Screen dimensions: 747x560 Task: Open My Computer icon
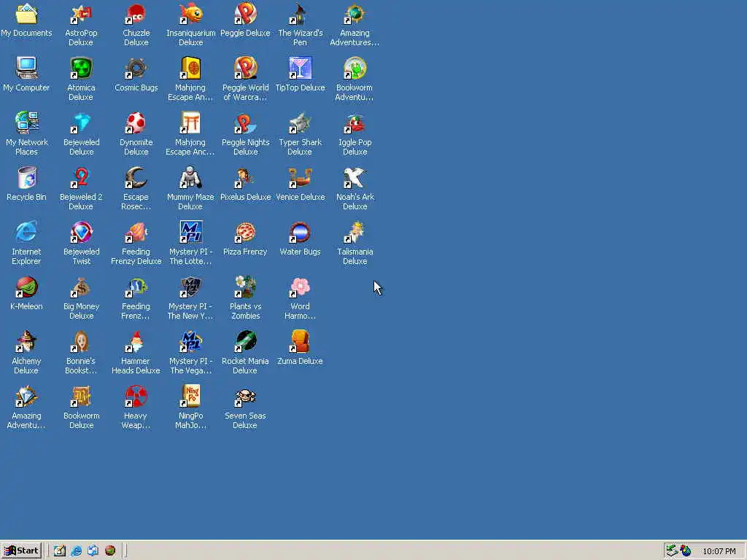(26, 68)
